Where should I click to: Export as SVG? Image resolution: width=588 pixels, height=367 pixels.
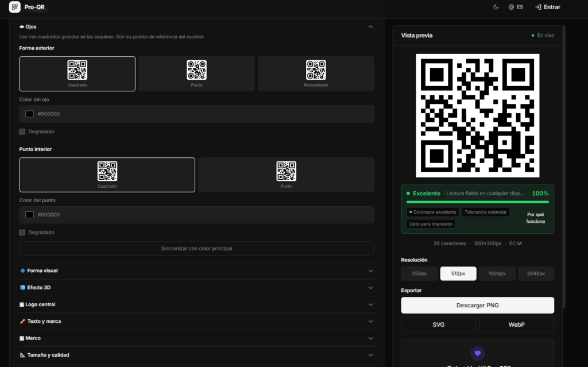pyautogui.click(x=438, y=324)
